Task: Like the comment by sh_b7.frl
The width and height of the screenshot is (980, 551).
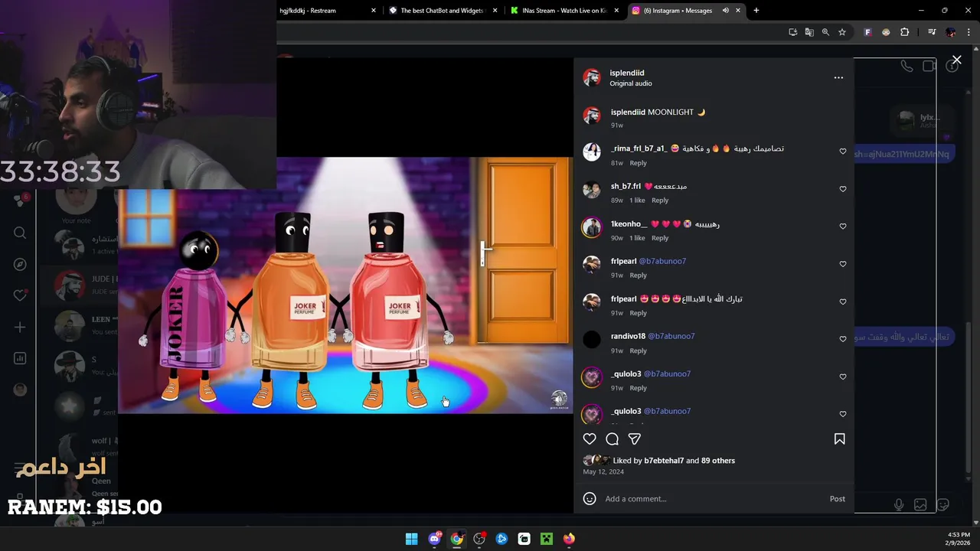Action: (x=843, y=189)
